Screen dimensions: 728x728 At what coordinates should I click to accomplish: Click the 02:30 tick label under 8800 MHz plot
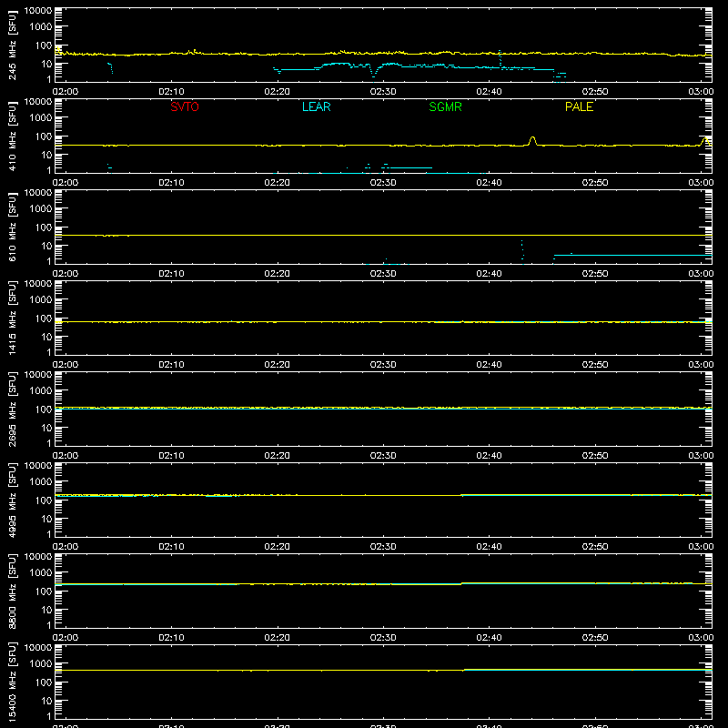383,638
